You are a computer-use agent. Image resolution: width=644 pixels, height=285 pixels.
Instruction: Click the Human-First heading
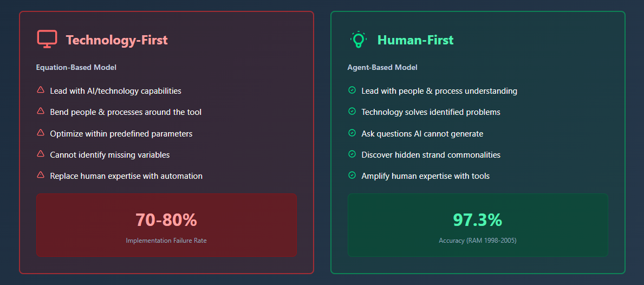pos(415,40)
